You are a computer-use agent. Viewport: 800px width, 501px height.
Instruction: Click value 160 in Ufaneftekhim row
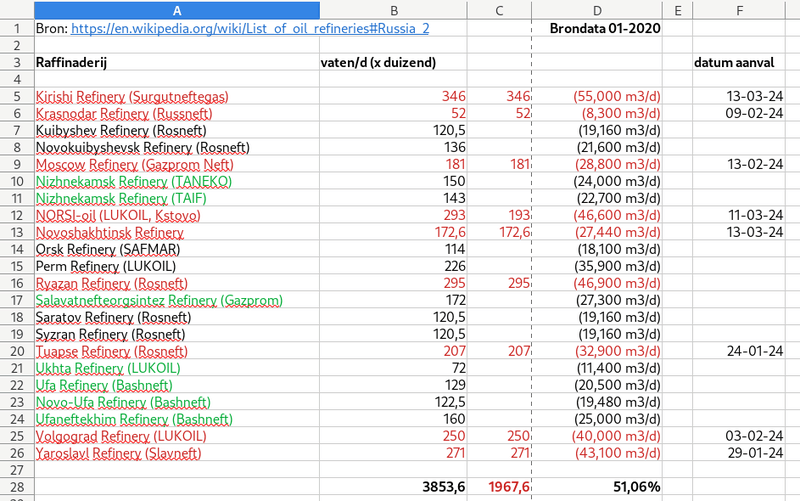click(393, 419)
